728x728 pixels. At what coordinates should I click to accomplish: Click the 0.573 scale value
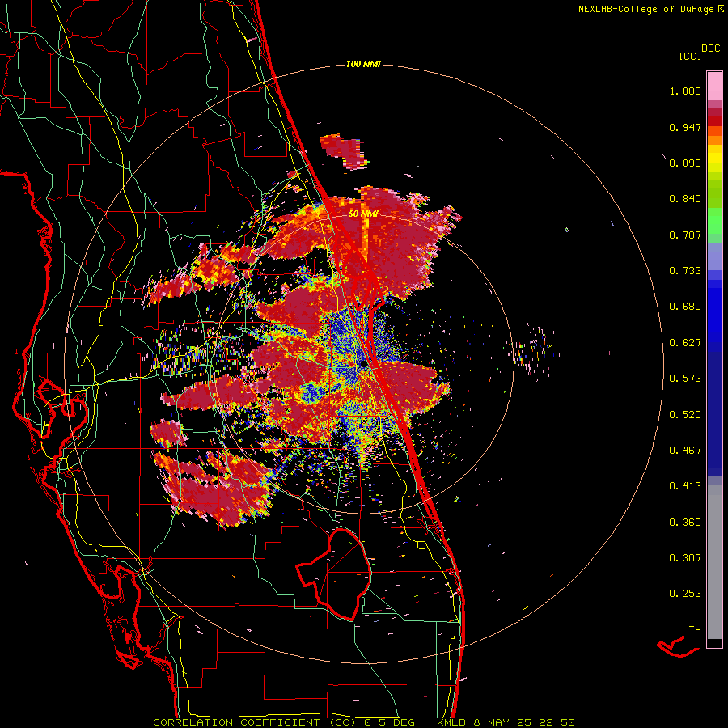[x=685, y=379]
